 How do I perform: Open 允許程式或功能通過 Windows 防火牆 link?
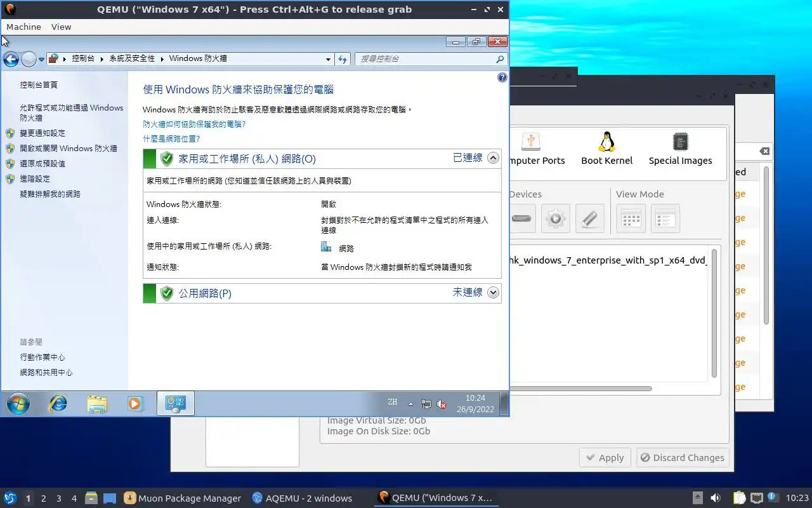[72, 112]
